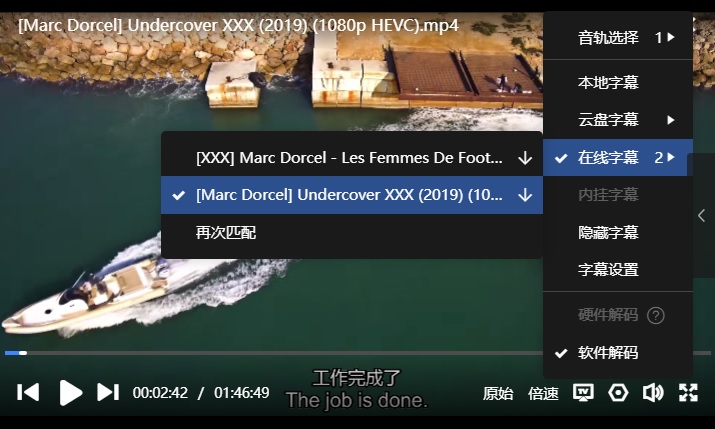Enter fullscreen mode with the expand icon
The image size is (715, 429).
tap(688, 393)
